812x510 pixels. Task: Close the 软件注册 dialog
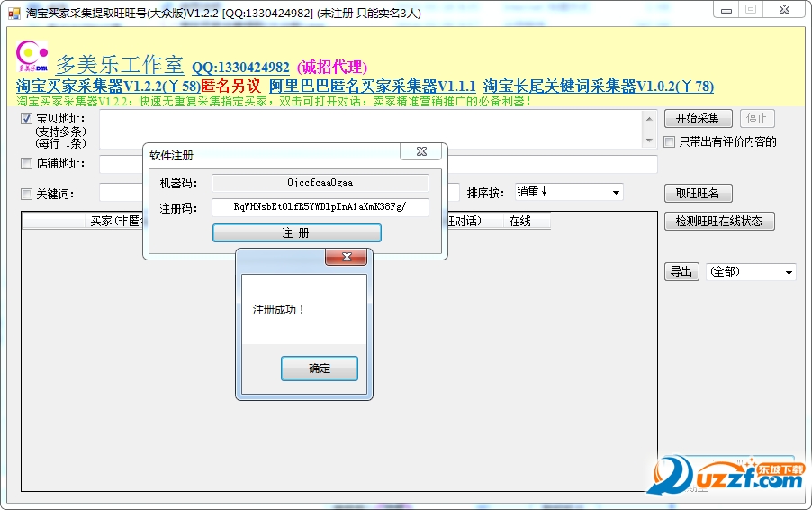coord(421,151)
